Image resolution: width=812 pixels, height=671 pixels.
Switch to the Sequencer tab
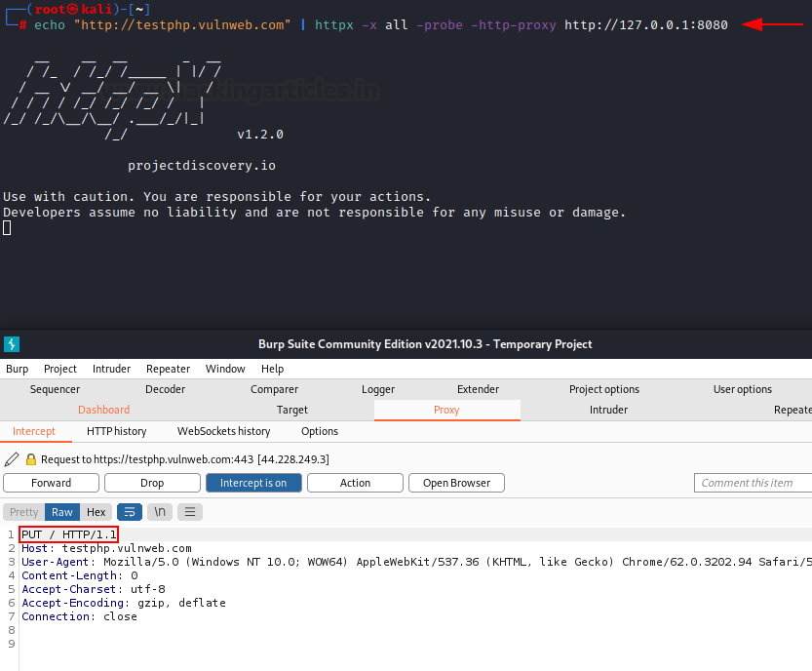pyautogui.click(x=55, y=389)
